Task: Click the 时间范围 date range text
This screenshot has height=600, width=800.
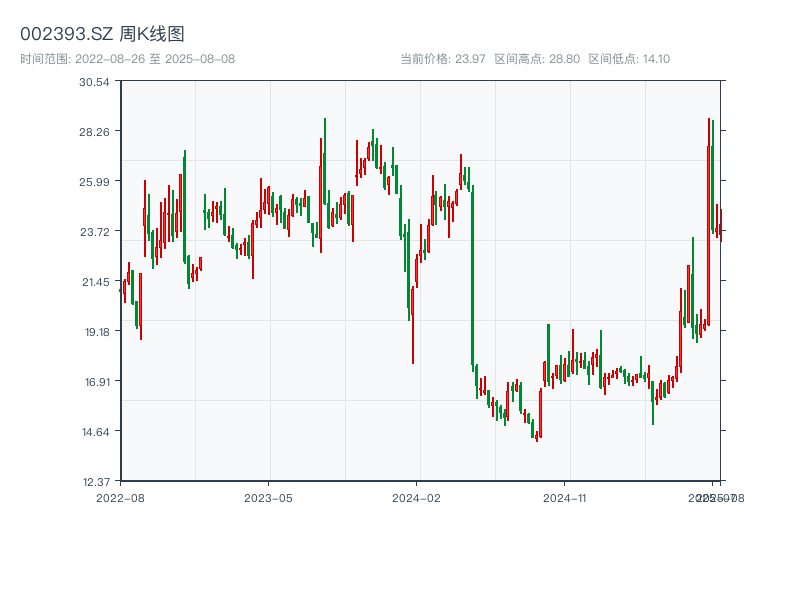Action: tap(127, 59)
